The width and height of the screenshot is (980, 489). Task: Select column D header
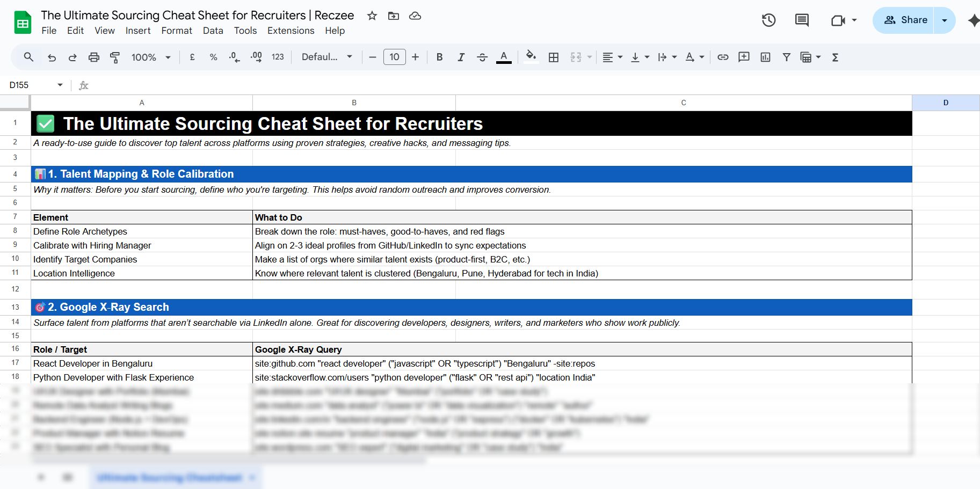coord(946,103)
